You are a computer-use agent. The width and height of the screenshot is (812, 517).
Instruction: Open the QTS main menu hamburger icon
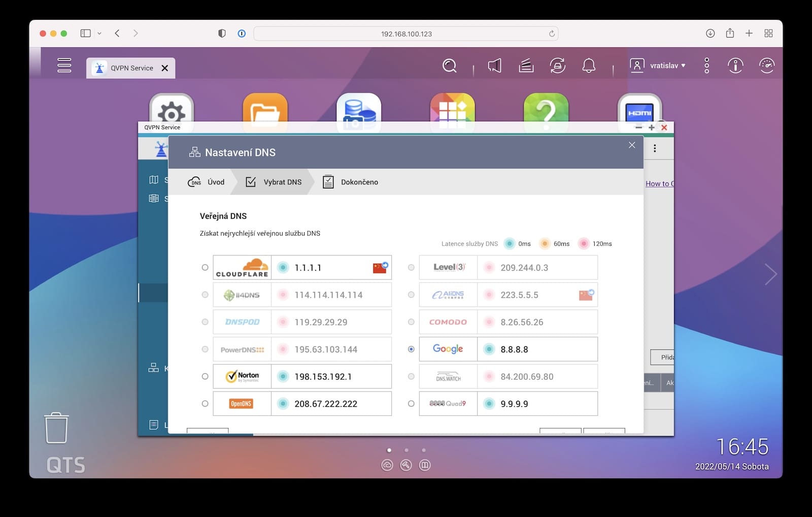(x=64, y=66)
